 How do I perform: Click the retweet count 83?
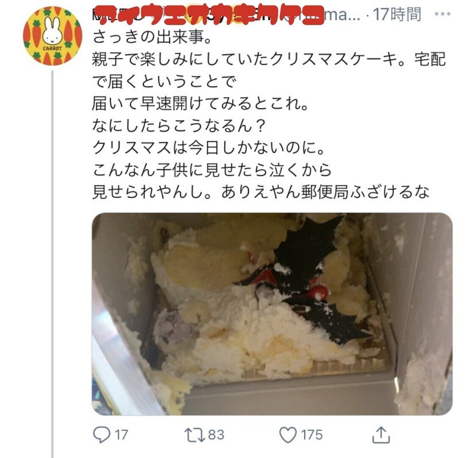pos(216,435)
